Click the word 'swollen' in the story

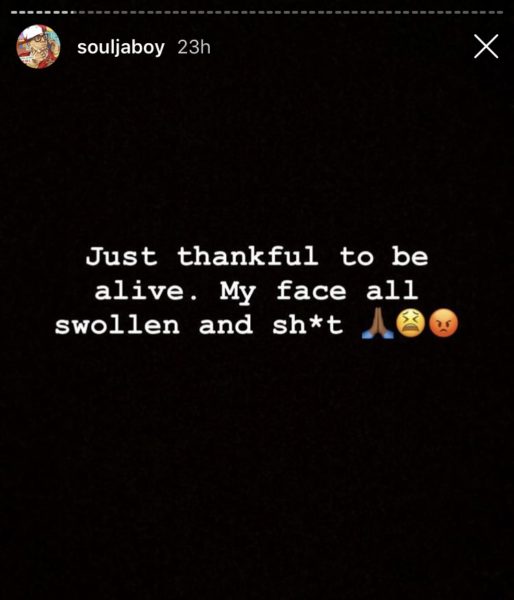coord(117,325)
